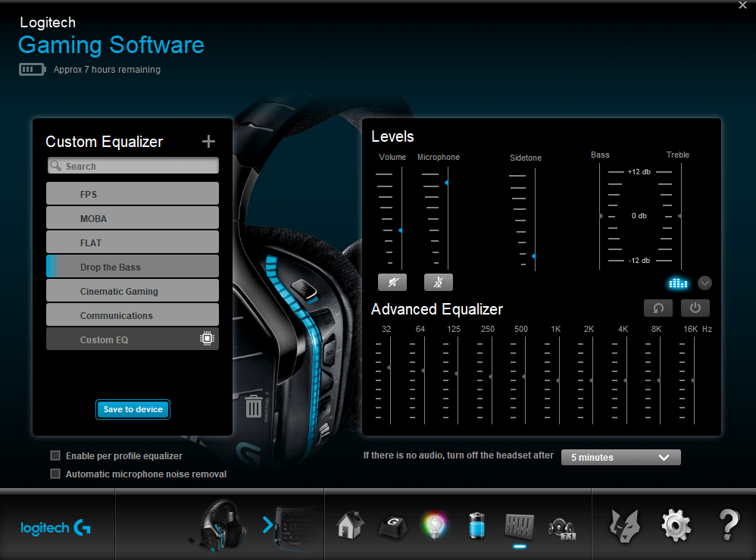Switch to the next device with arrow
Screen dimensions: 756x560
pos(267,525)
